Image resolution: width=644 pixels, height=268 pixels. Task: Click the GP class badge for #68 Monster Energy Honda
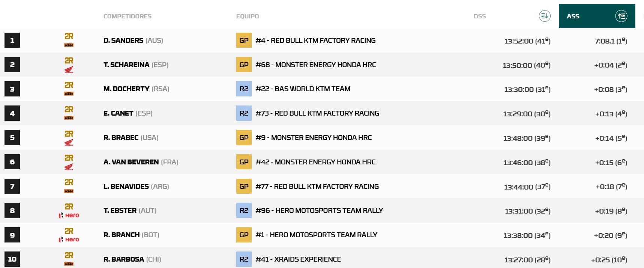244,65
